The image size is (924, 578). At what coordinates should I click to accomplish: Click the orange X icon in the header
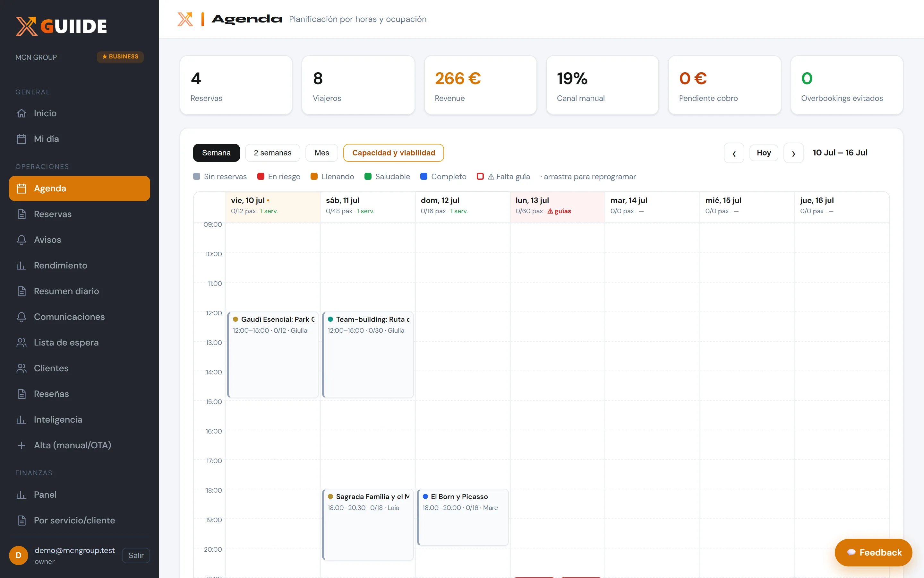pyautogui.click(x=185, y=19)
